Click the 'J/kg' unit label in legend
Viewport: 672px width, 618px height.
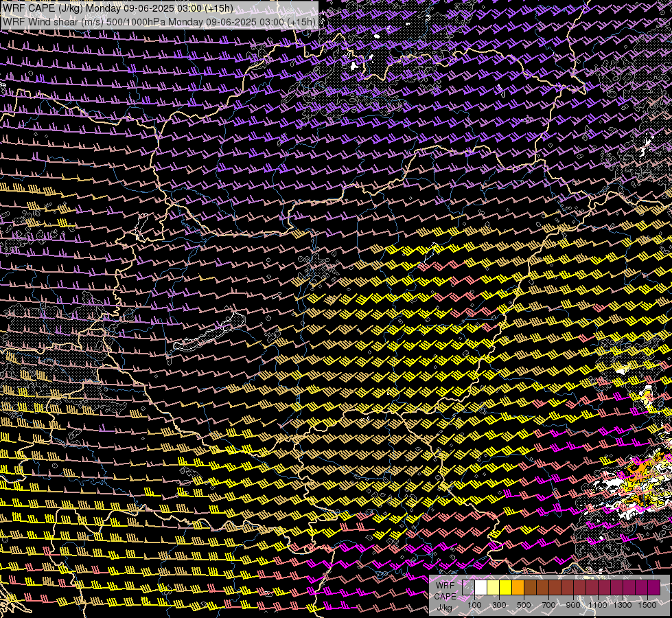444,608
